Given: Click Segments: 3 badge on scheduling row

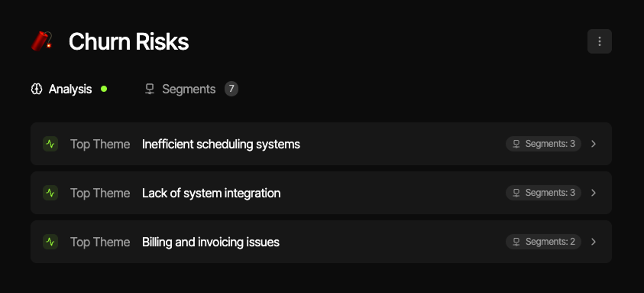Looking at the screenshot, I should [x=543, y=144].
